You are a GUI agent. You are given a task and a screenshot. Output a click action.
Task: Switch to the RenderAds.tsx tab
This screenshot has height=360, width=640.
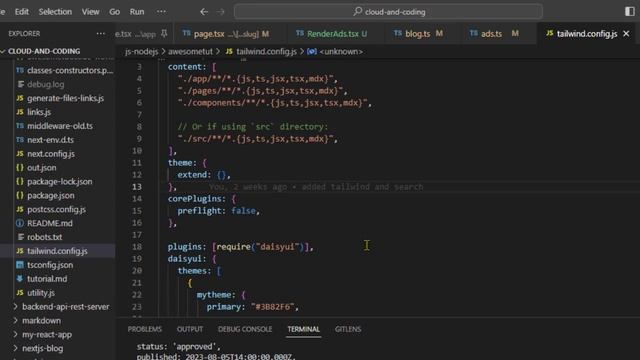pos(331,33)
